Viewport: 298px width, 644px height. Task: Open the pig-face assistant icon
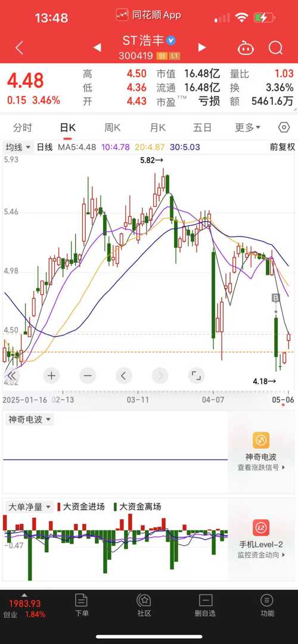[246, 48]
